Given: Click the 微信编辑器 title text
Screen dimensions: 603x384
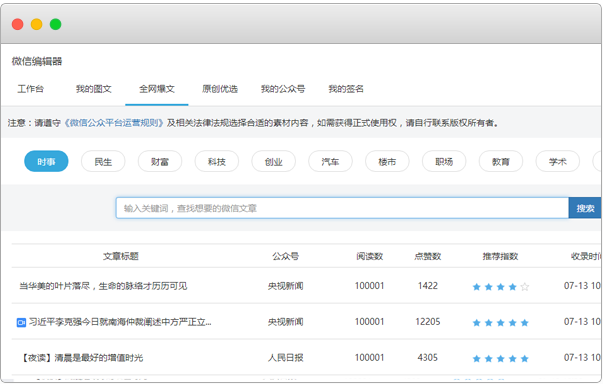Looking at the screenshot, I should tap(37, 62).
